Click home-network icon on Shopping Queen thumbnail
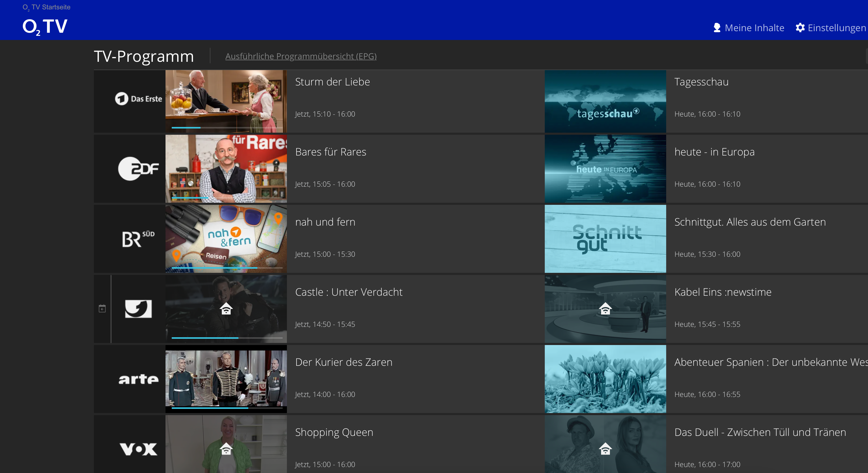Screen dimensions: 868x473 click(226, 448)
